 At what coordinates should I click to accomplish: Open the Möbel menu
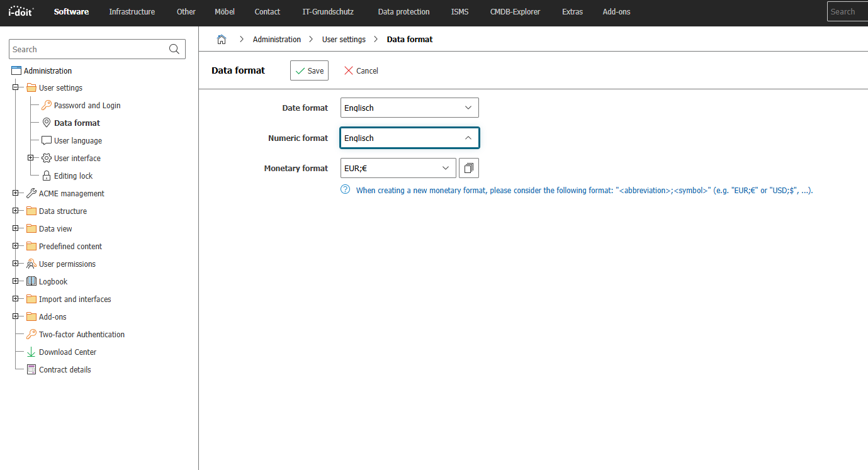(x=225, y=12)
